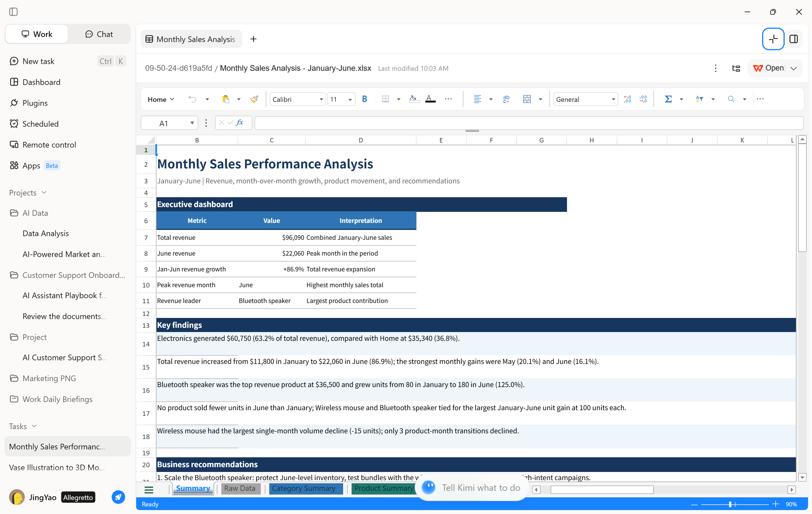
Task: Click the cell borders icon
Action: click(385, 99)
